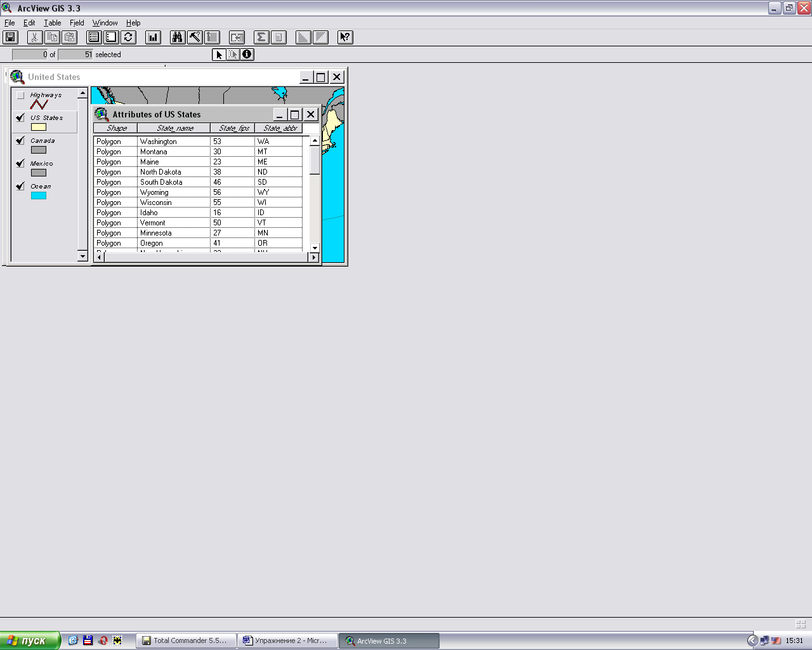Expand hidden system tray icons
The height and width of the screenshot is (650, 812).
tap(752, 640)
